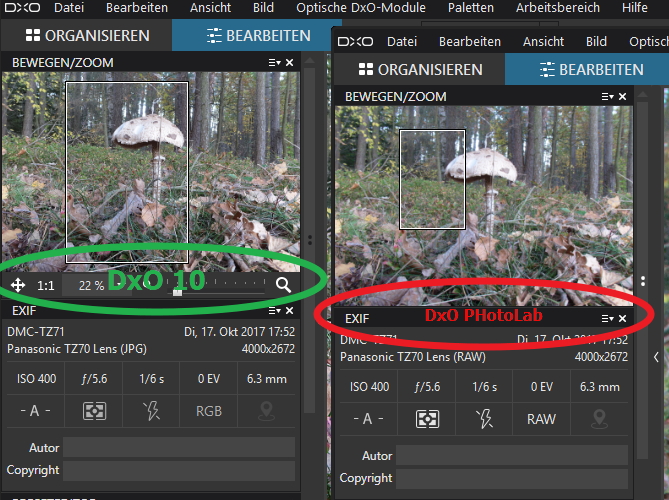Open Bearbeiten menu in DxO 10 window
Screen dimensions: 669x500
137,8
